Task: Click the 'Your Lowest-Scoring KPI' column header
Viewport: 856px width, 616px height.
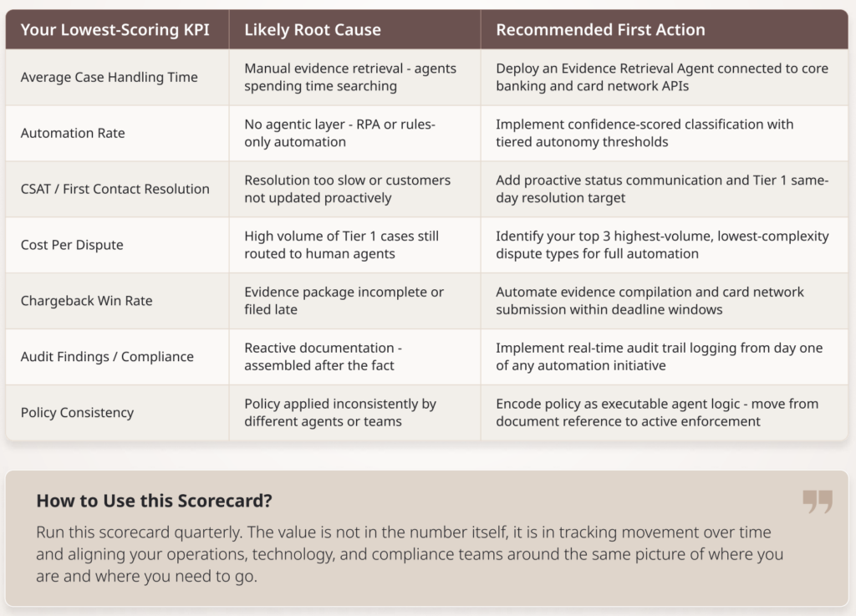Action: 115,30
